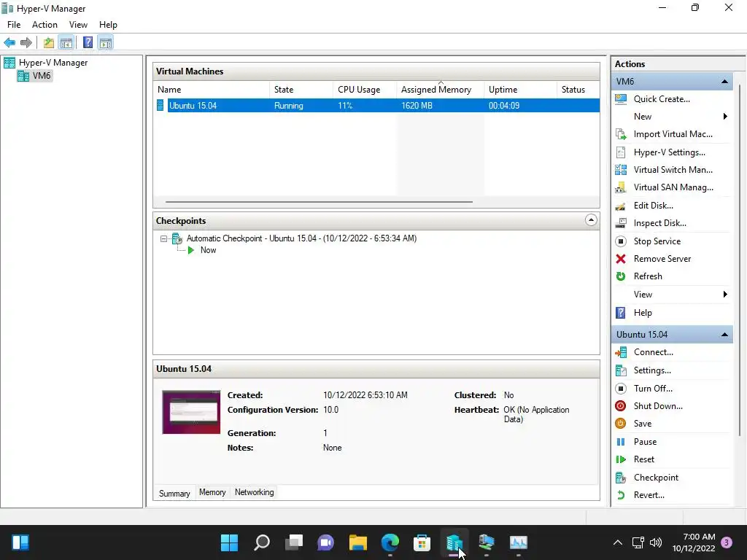747x560 pixels.
Task: Open the View menu
Action: click(78, 25)
